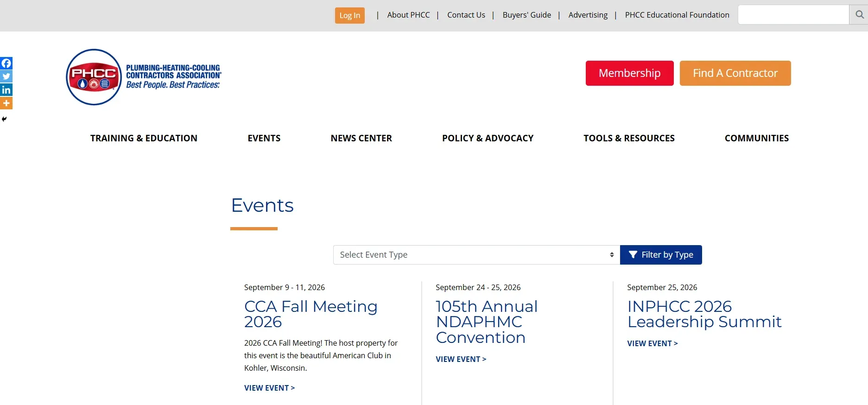Hide the social share sidebar arrow

tap(4, 119)
